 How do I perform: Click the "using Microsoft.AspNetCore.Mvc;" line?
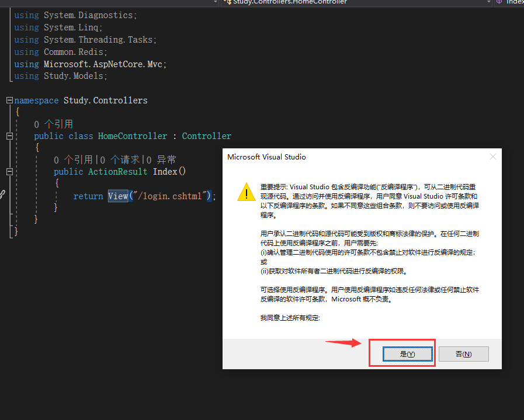[90, 64]
